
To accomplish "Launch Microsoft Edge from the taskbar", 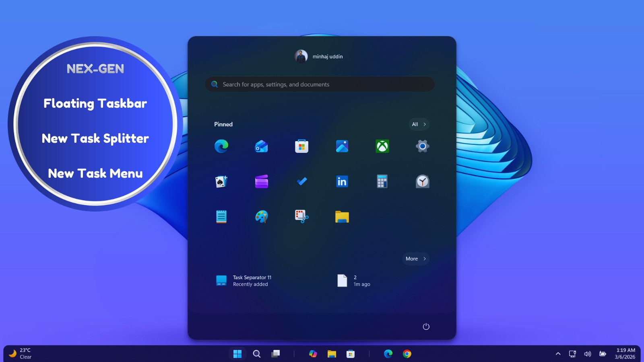I will [x=388, y=354].
